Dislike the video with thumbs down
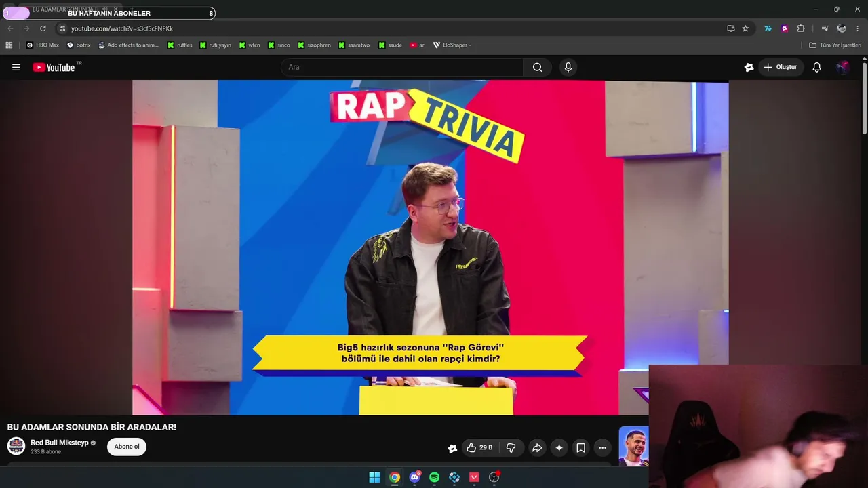Viewport: 868px width, 488px height. click(511, 447)
